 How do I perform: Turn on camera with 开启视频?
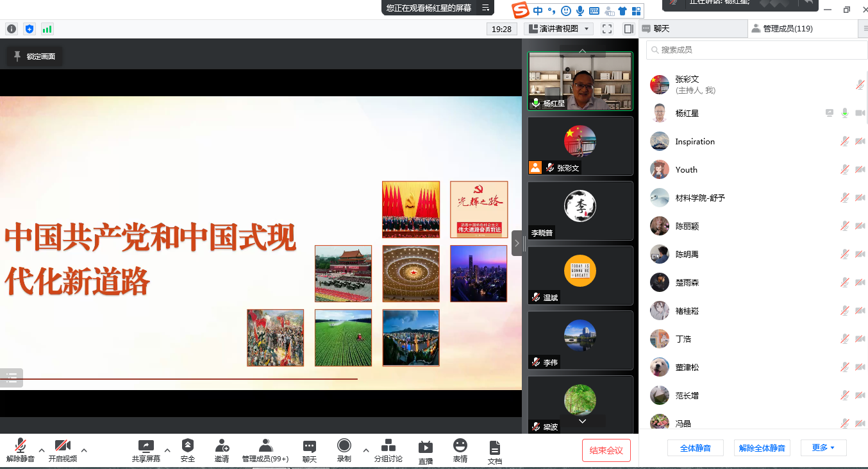point(63,446)
